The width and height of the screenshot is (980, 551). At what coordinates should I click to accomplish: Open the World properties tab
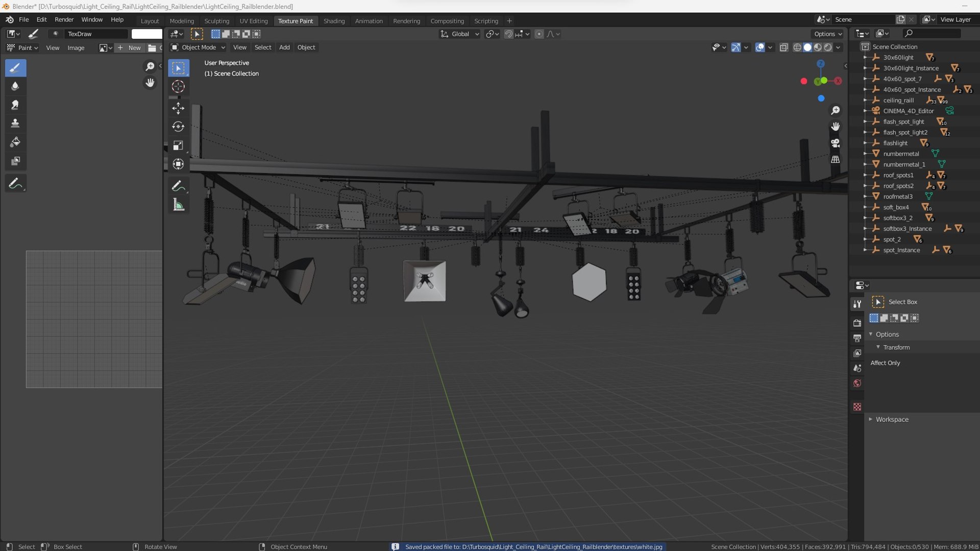[x=857, y=384]
